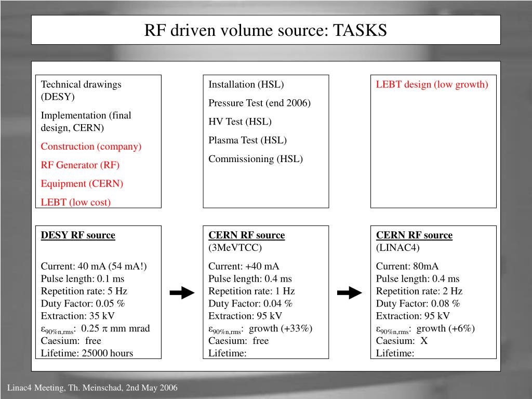Select 'Current: 80mA' line
532x399 pixels.
click(407, 266)
